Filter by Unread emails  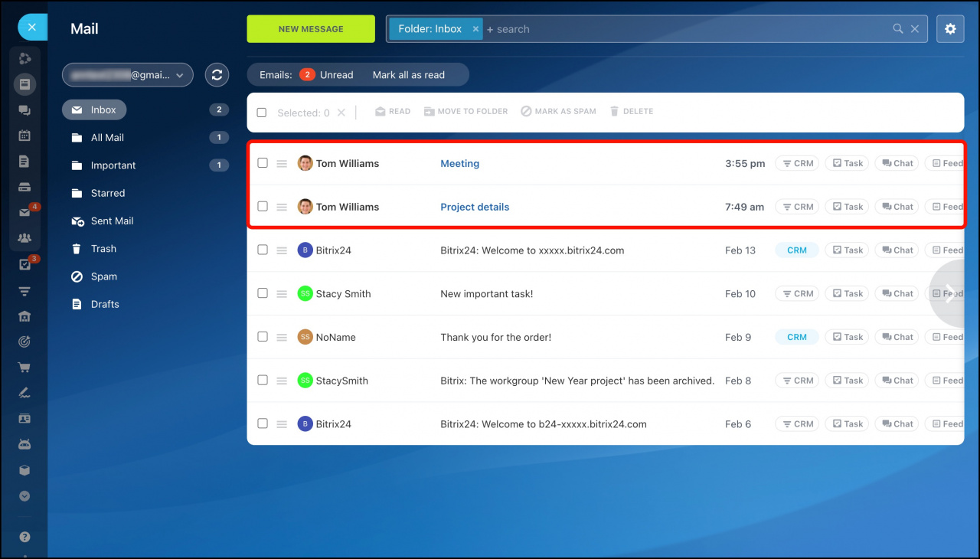[x=327, y=74]
